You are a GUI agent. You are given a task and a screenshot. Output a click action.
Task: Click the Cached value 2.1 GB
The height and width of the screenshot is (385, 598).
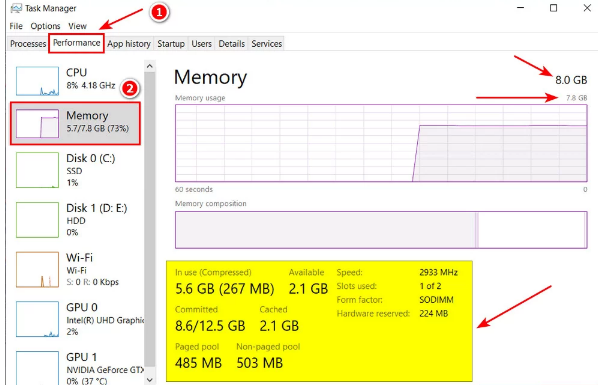pyautogui.click(x=279, y=326)
